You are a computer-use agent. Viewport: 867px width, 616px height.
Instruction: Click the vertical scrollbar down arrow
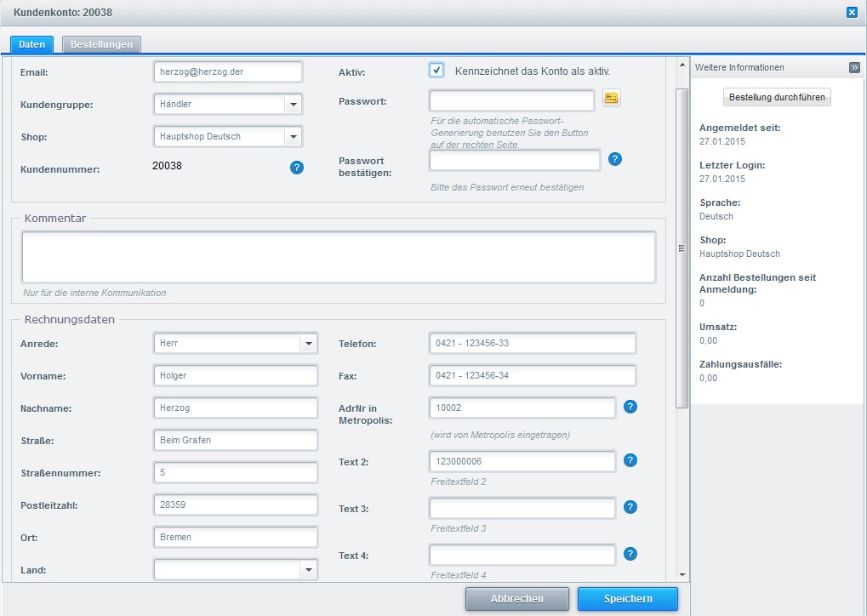click(682, 575)
